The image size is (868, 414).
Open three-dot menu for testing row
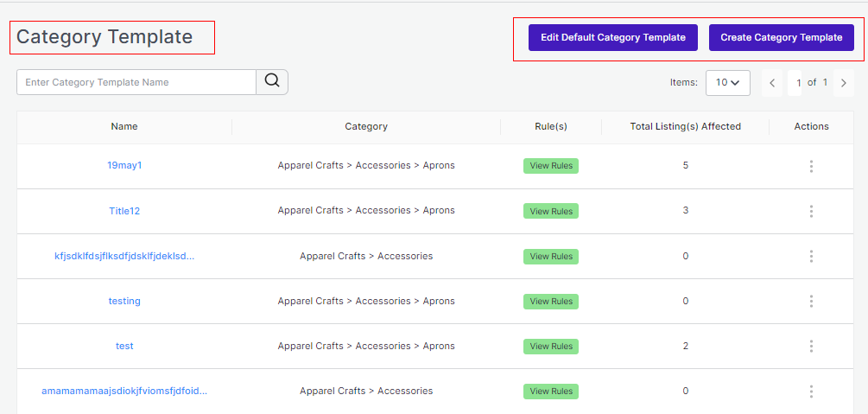(811, 302)
